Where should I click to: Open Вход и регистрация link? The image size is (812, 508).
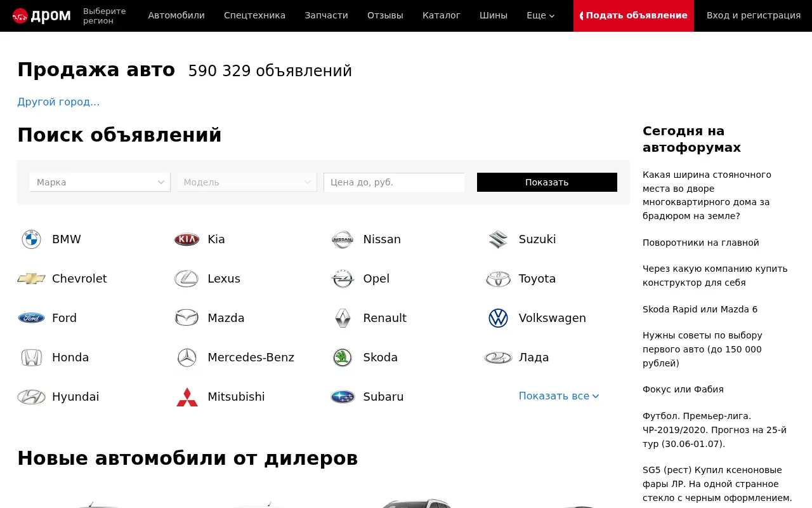754,16
